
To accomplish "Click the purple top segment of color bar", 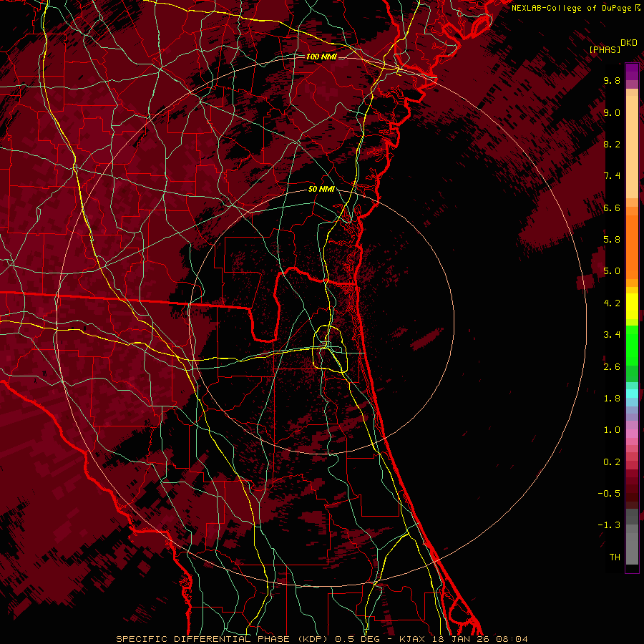I will point(632,72).
